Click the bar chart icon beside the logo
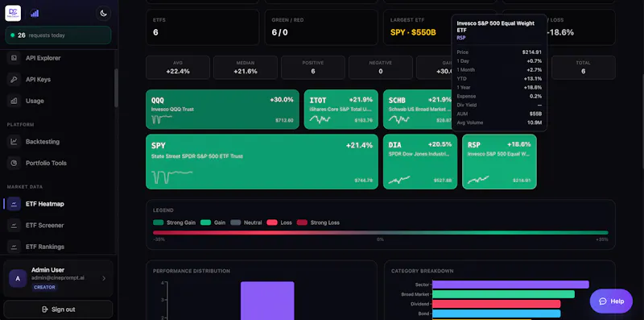644x320 pixels. [35, 14]
